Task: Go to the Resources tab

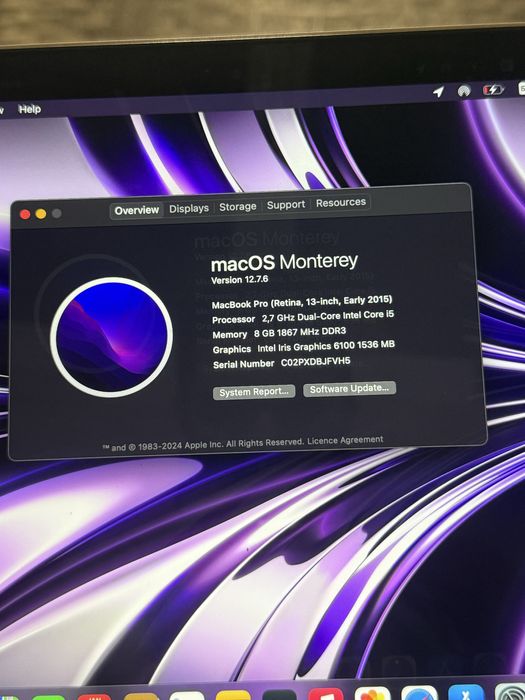Action: (x=341, y=203)
